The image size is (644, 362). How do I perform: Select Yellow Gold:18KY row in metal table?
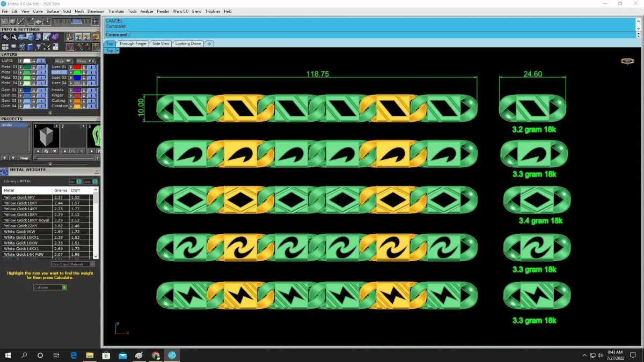(46, 215)
